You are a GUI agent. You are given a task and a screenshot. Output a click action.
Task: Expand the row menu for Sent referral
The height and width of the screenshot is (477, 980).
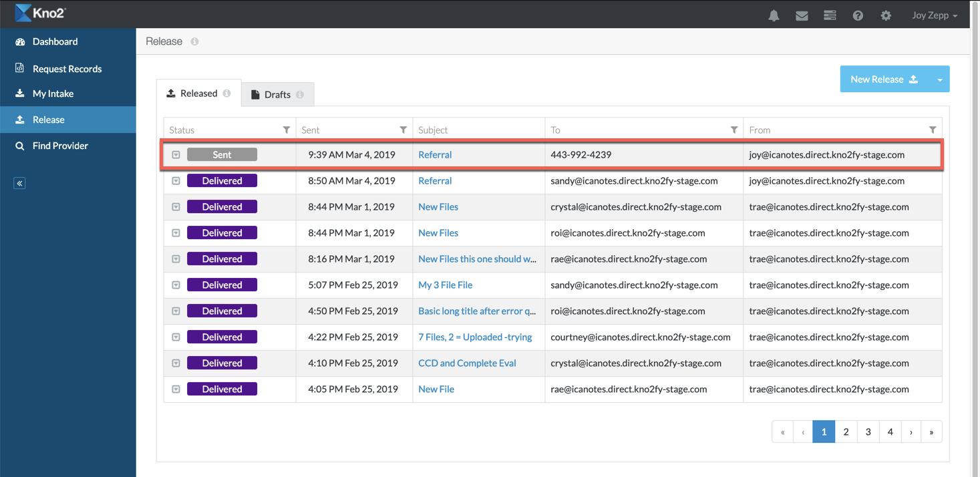(176, 155)
